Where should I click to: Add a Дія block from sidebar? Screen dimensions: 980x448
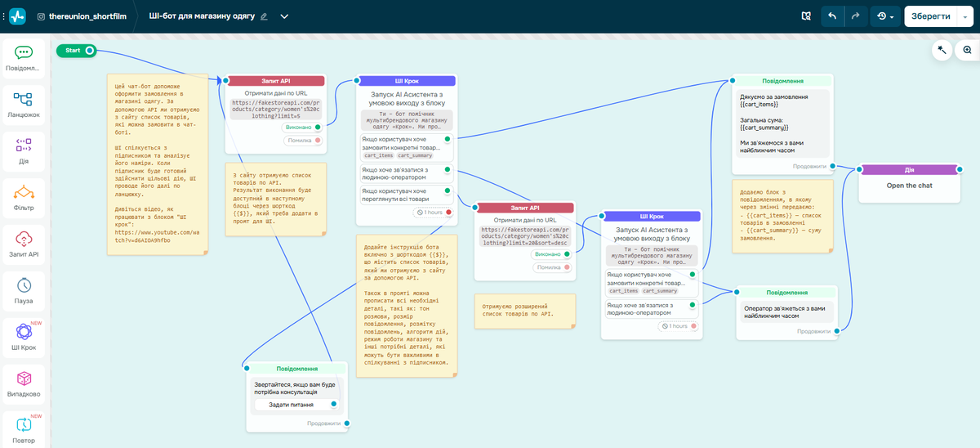coord(24,151)
